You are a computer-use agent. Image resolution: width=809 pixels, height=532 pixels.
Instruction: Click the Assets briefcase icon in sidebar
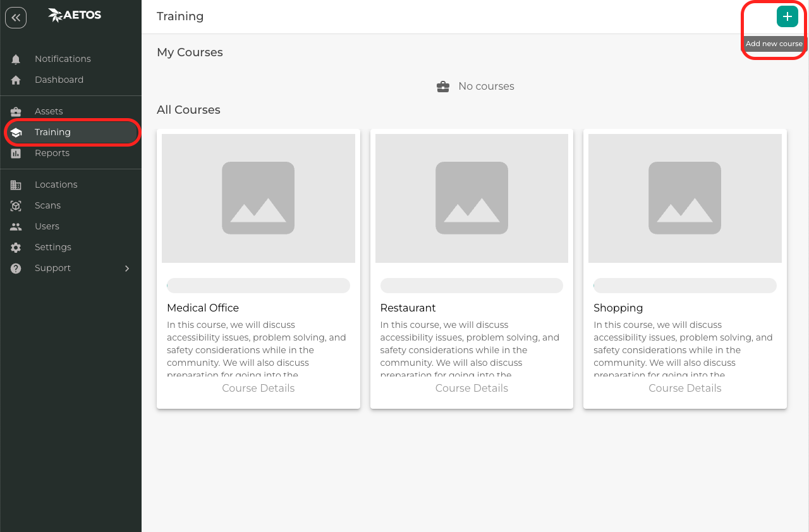16,111
